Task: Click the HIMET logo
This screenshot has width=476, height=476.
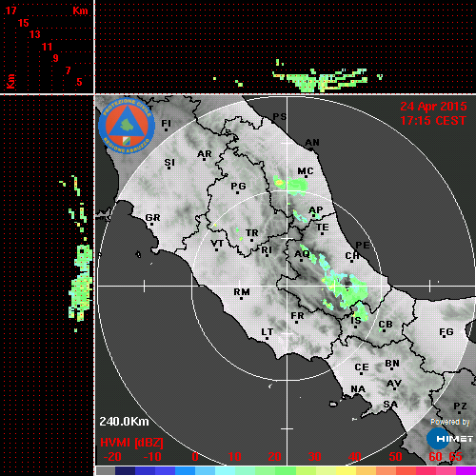Action: tap(450, 439)
